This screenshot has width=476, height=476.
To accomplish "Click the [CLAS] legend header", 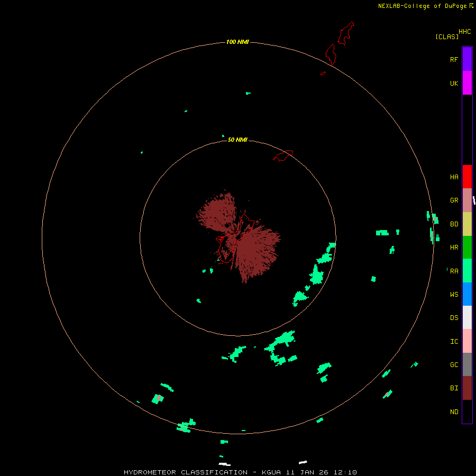I will pos(447,36).
